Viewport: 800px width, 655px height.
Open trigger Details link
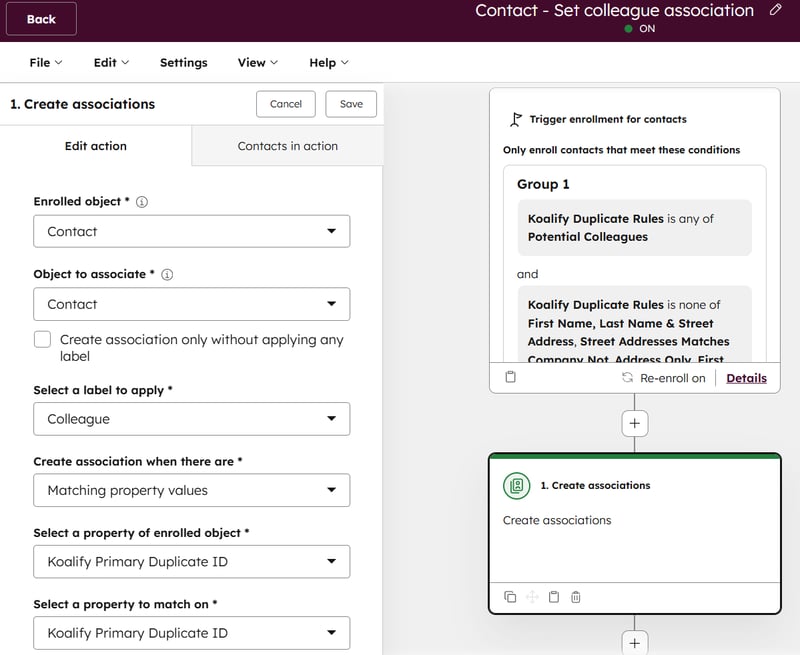(747, 377)
